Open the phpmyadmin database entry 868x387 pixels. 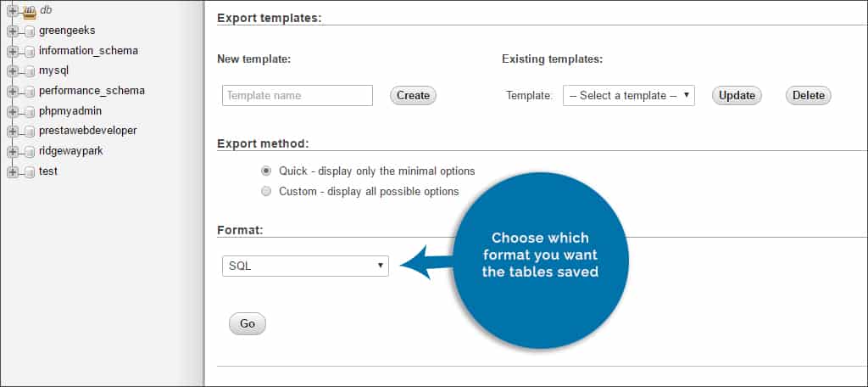(70, 111)
